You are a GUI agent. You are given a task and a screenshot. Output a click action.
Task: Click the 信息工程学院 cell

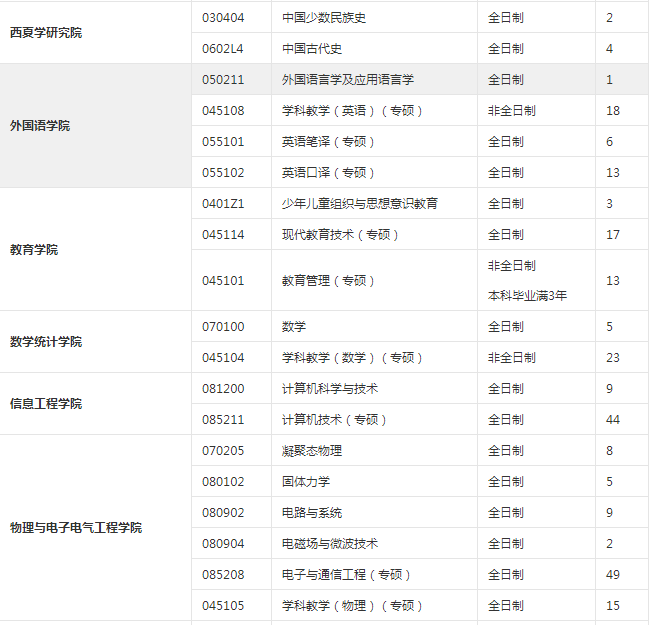[46, 404]
